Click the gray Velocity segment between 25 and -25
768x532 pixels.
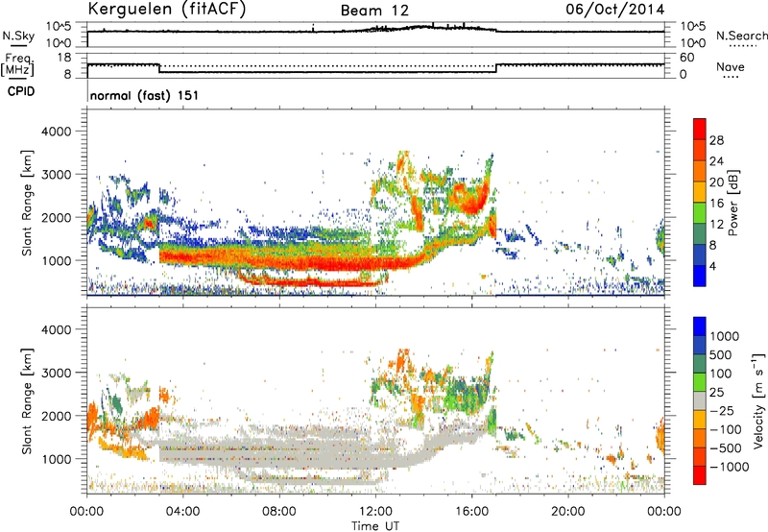(x=700, y=400)
